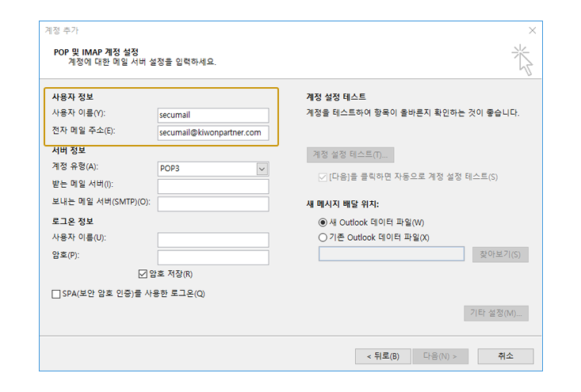Open the 계정 유형 POP3 dropdown
This screenshot has width=581, height=392.
click(261, 168)
